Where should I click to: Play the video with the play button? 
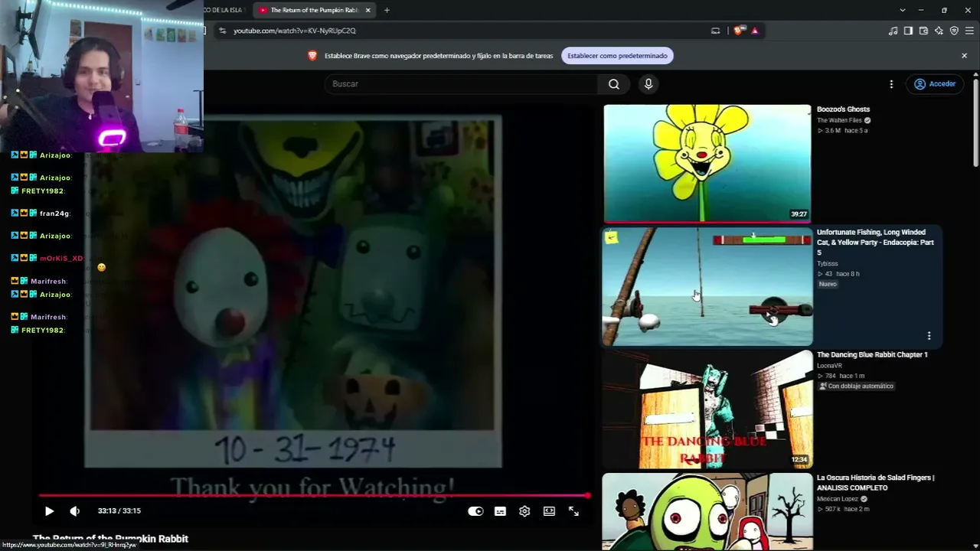pyautogui.click(x=49, y=511)
